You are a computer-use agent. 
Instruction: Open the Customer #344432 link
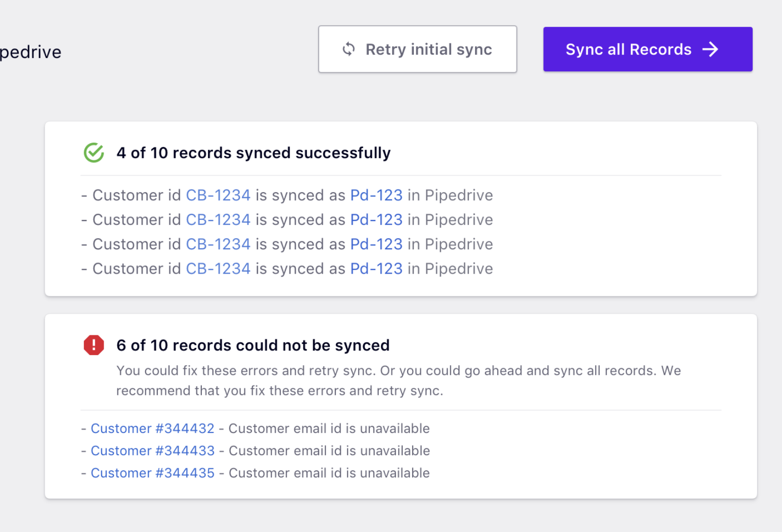point(152,428)
